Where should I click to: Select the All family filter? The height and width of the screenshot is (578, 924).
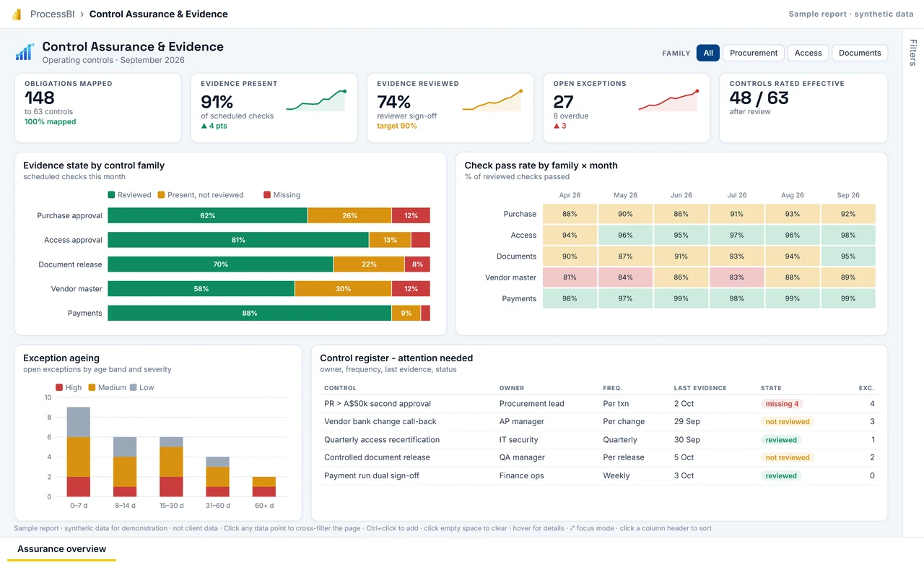pyautogui.click(x=708, y=53)
